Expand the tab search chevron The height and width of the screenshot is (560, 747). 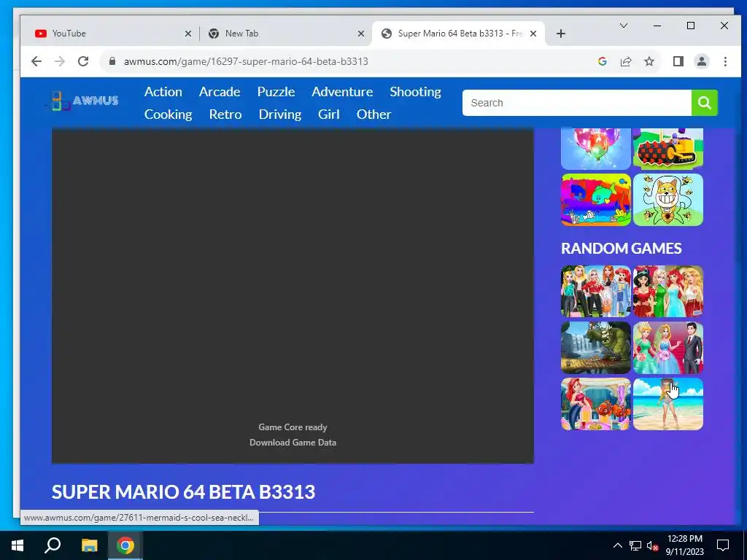[x=623, y=26]
